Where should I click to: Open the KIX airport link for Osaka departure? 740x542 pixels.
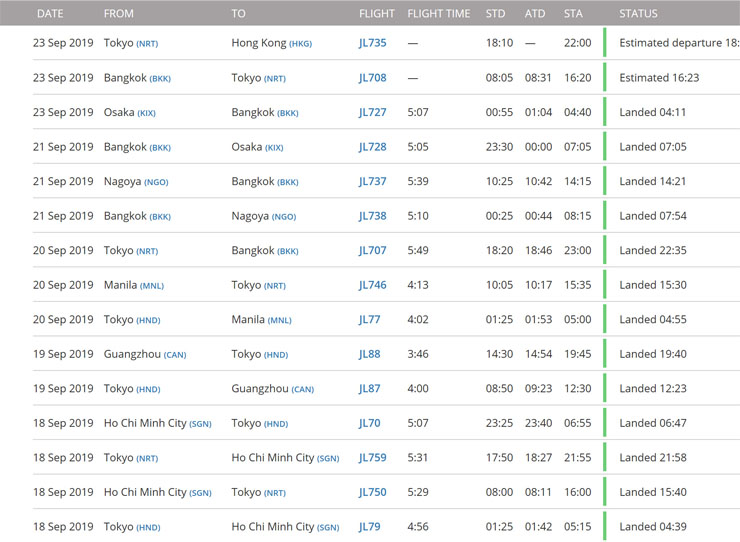click(146, 113)
